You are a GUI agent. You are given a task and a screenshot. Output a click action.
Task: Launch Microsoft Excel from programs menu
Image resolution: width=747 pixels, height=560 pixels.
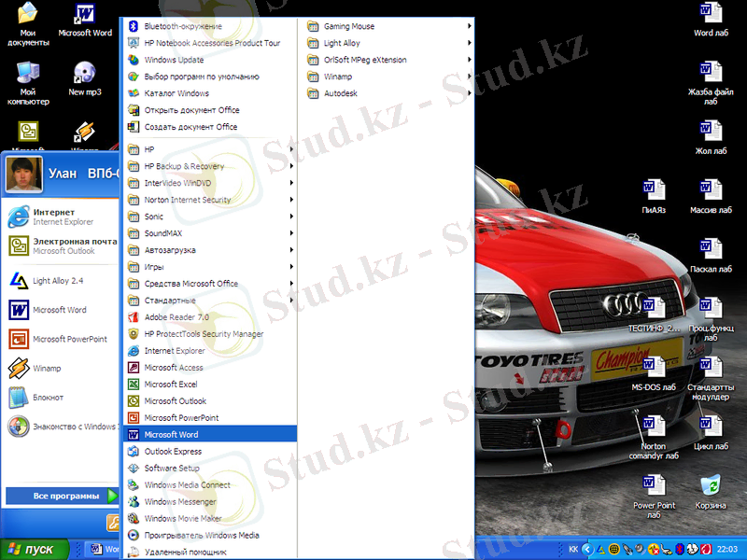coord(170,385)
